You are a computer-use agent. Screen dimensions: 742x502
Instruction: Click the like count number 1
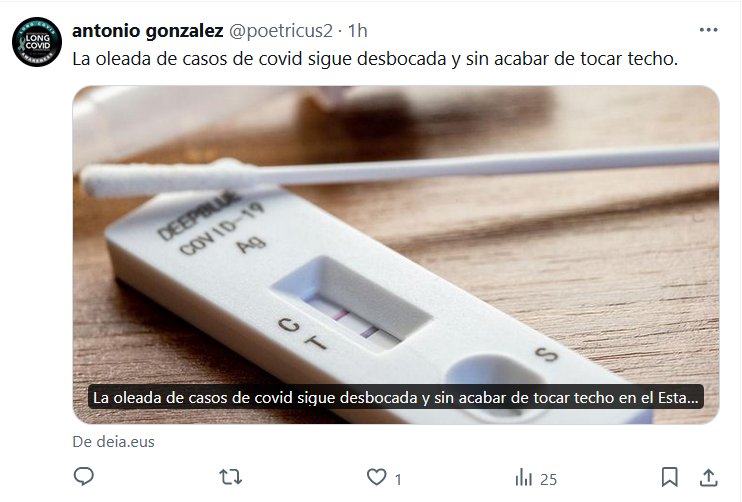coord(398,479)
